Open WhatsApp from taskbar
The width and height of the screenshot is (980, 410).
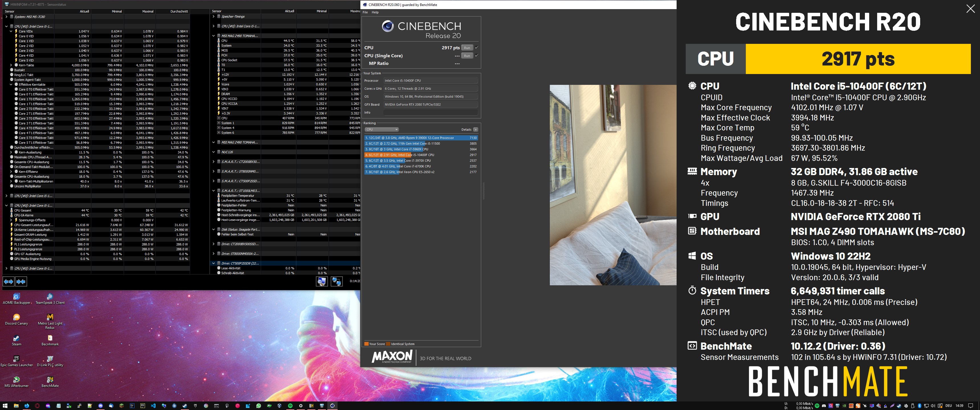259,406
